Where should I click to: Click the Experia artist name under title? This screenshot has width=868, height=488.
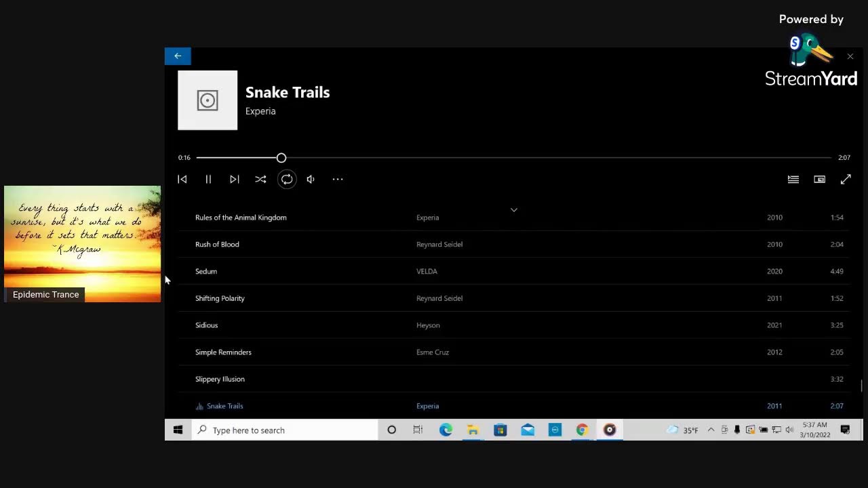(260, 111)
